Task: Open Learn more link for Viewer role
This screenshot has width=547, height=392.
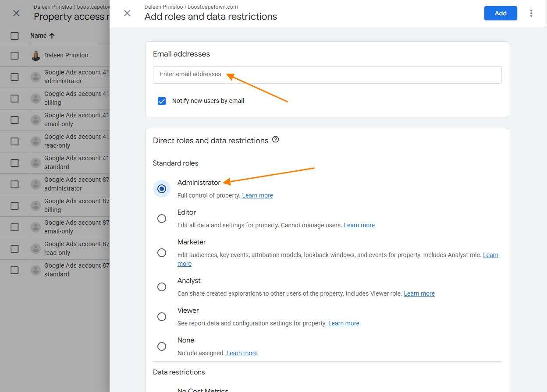Action: coord(344,323)
